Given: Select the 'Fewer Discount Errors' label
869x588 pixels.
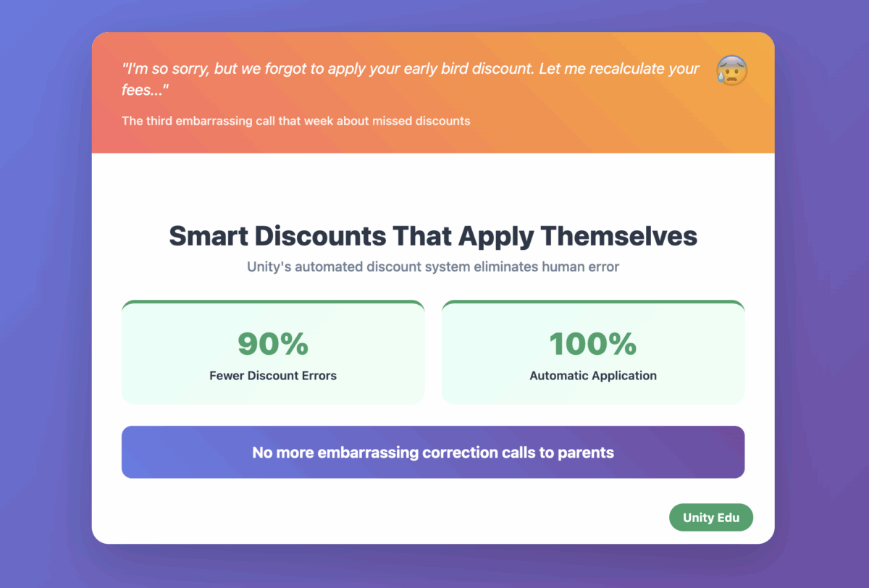Looking at the screenshot, I should [x=273, y=376].
